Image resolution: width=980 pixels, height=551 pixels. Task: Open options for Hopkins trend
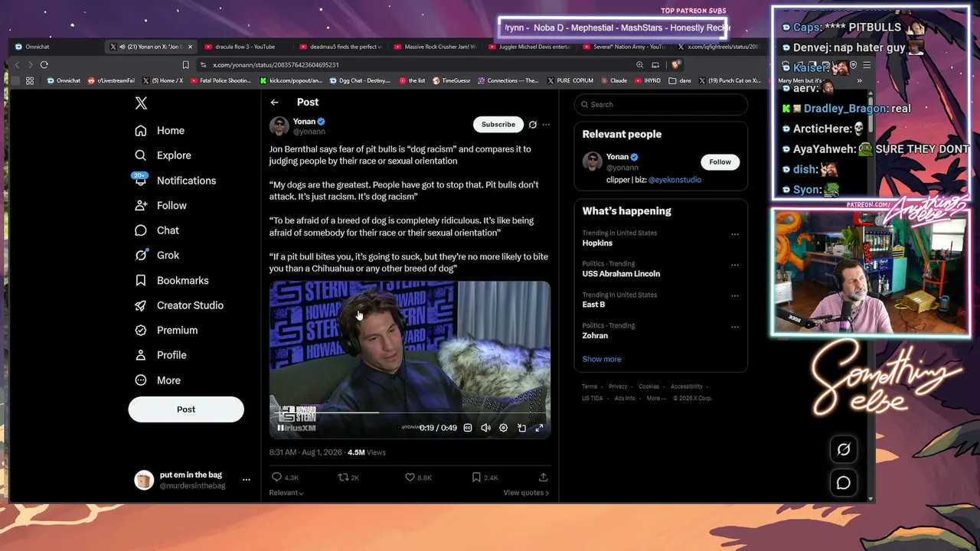(x=735, y=235)
